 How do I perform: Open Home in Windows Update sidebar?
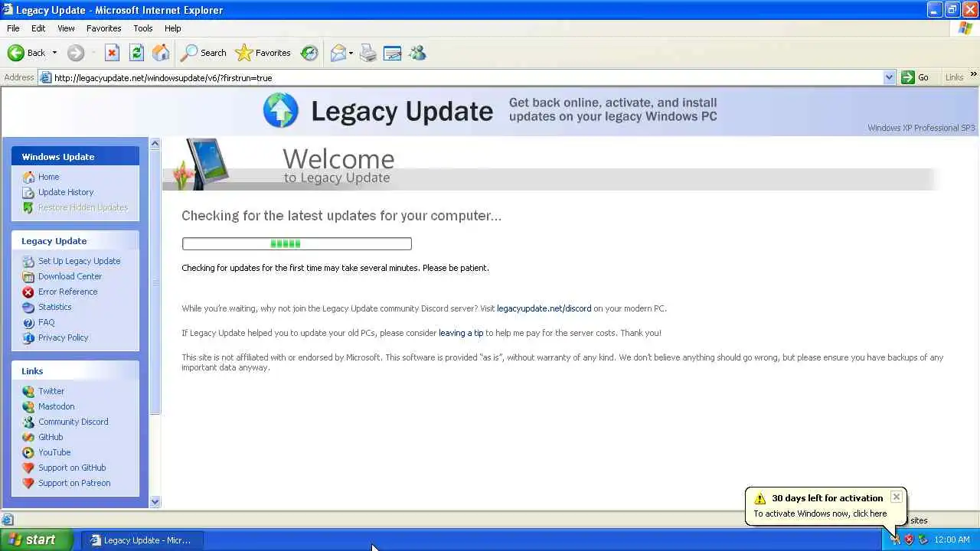point(48,177)
